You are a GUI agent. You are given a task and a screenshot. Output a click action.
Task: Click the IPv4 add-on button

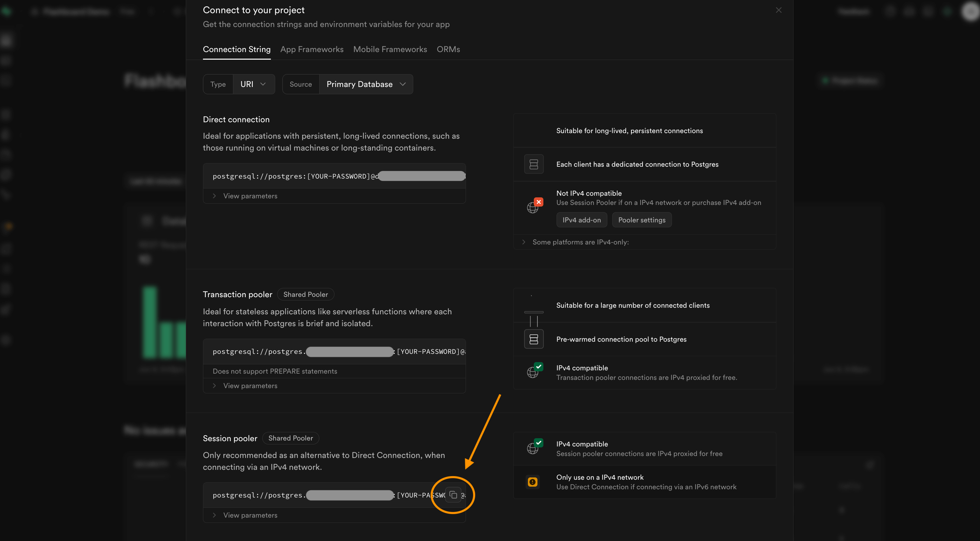pyautogui.click(x=581, y=220)
